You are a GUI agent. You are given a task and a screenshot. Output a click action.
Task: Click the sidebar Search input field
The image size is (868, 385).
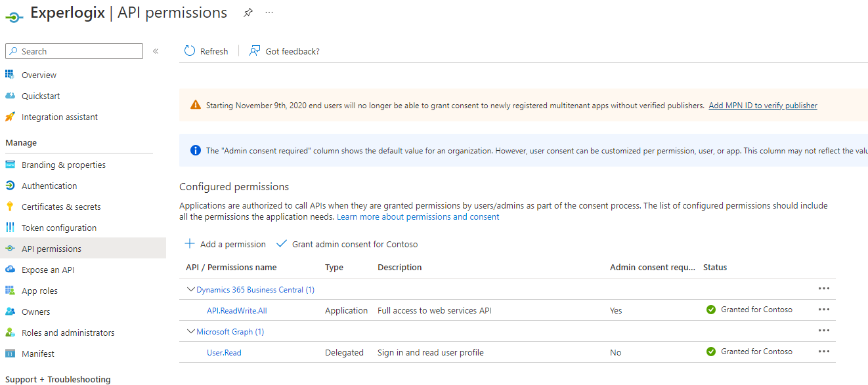pos(74,51)
